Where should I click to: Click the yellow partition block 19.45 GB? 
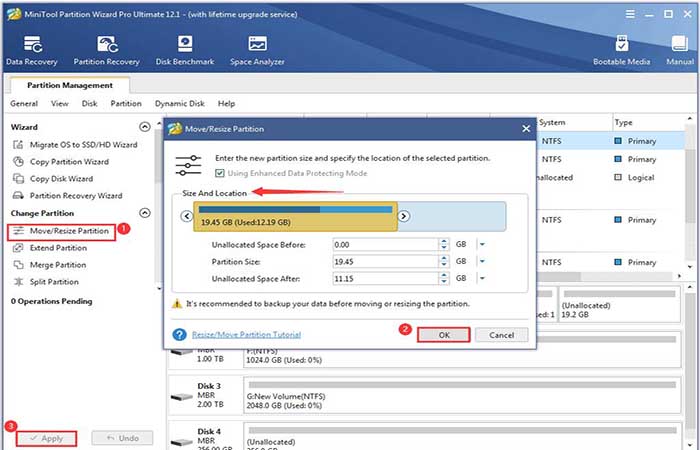[x=295, y=217]
